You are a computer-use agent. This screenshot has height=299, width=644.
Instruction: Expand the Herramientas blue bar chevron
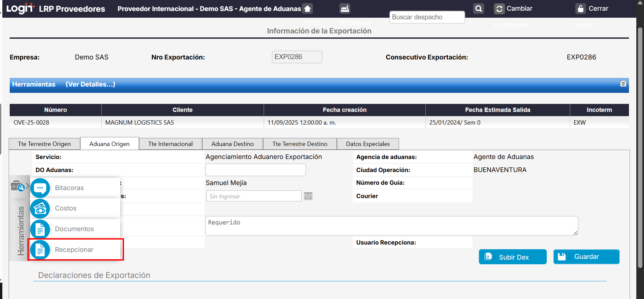623,84
